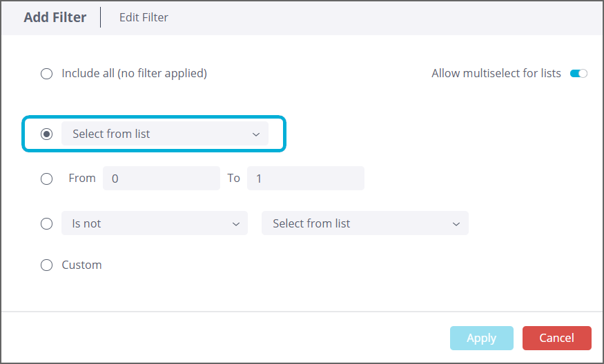Screen dimensions: 604x364
Task: Click the To value input field
Action: [x=305, y=179]
